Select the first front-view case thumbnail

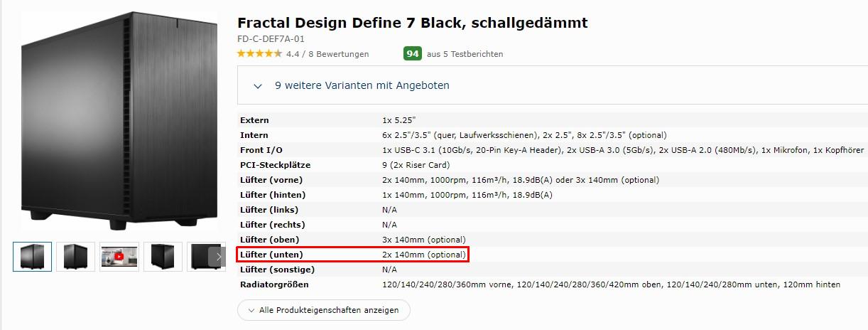(33, 256)
